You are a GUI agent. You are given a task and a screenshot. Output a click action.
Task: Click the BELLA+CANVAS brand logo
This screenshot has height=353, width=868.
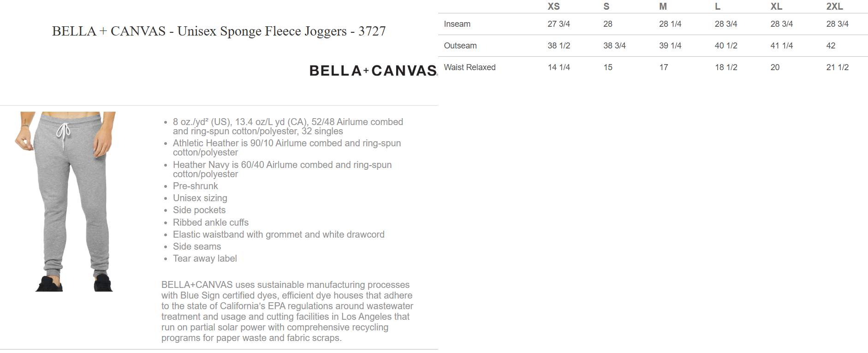tap(373, 71)
